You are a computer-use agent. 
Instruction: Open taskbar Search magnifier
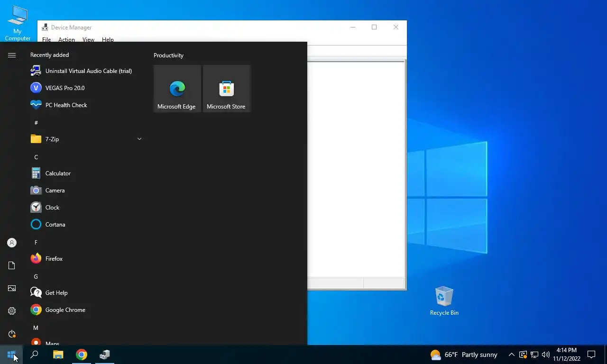pyautogui.click(x=34, y=355)
